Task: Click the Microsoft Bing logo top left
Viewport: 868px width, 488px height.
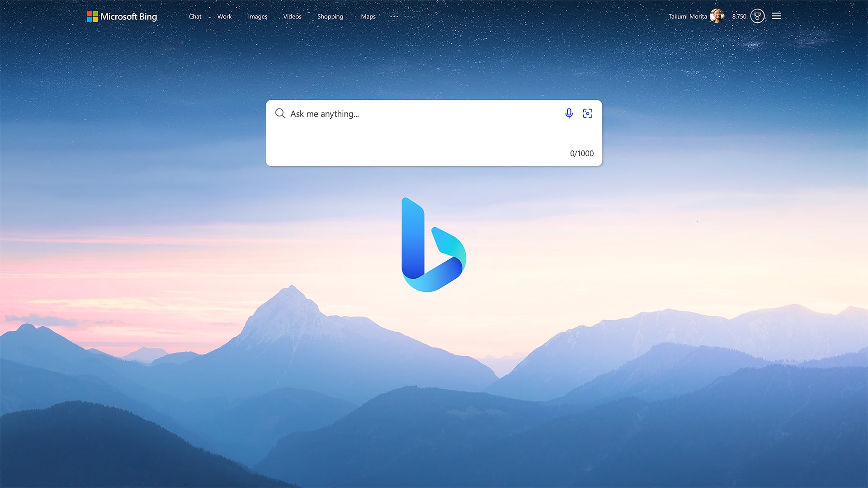Action: pyautogui.click(x=122, y=16)
